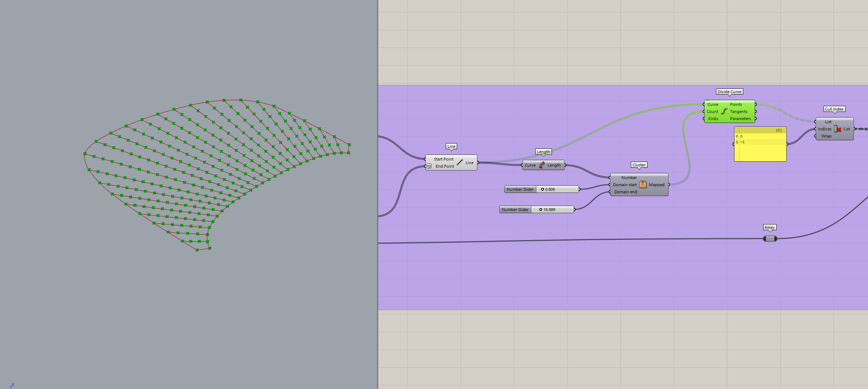Click the 0.809 number slider grip
The height and width of the screenshot is (389, 868).
coord(542,189)
